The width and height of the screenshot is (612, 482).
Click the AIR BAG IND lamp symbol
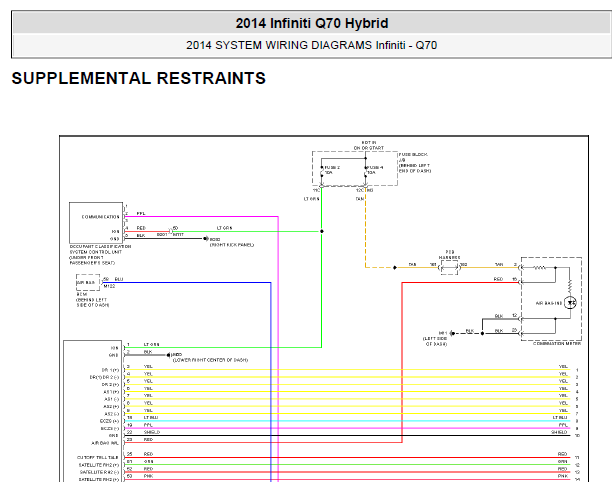pyautogui.click(x=570, y=302)
